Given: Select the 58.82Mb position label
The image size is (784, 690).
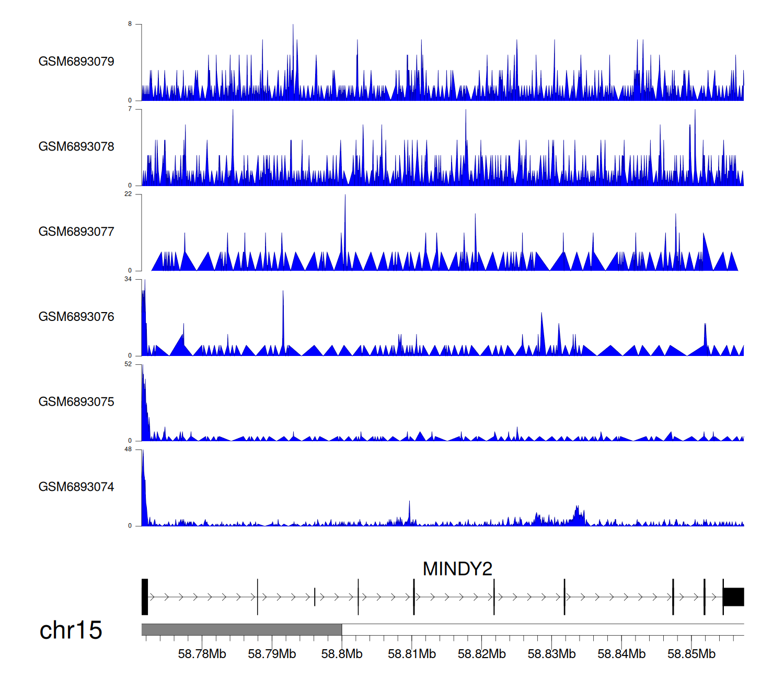Looking at the screenshot, I should [482, 654].
